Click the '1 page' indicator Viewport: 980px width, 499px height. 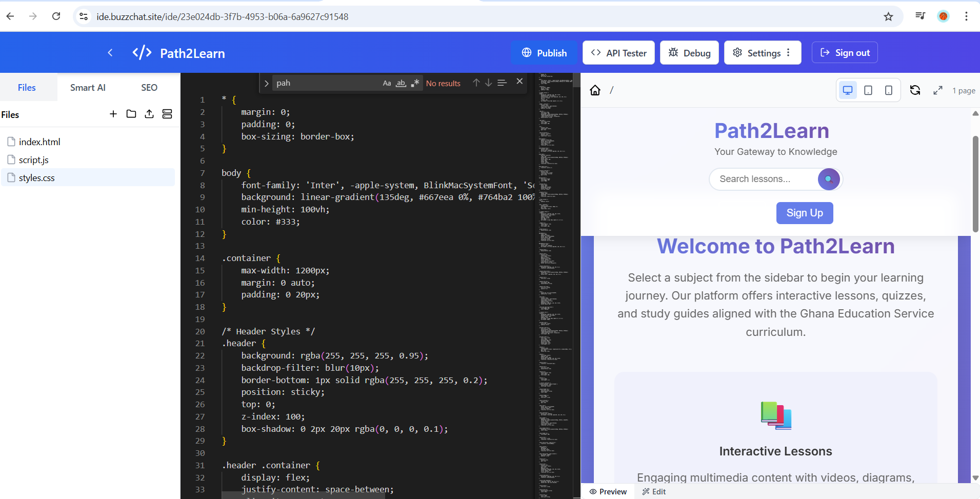[x=964, y=91]
